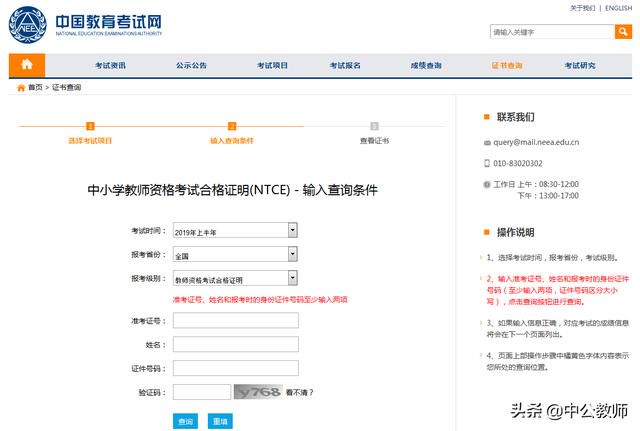The height and width of the screenshot is (431, 640).
Task: Focus the 准考证号 input field
Action: point(236,320)
